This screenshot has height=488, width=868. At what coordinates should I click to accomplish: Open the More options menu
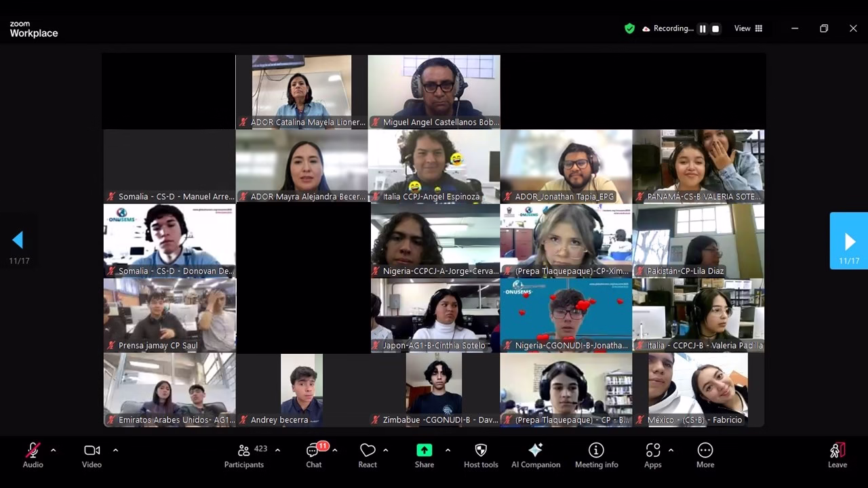coord(705,455)
